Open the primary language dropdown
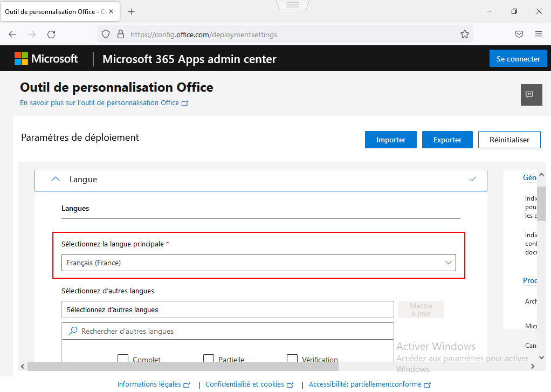Viewport: 551px width, 392px height. tap(258, 263)
